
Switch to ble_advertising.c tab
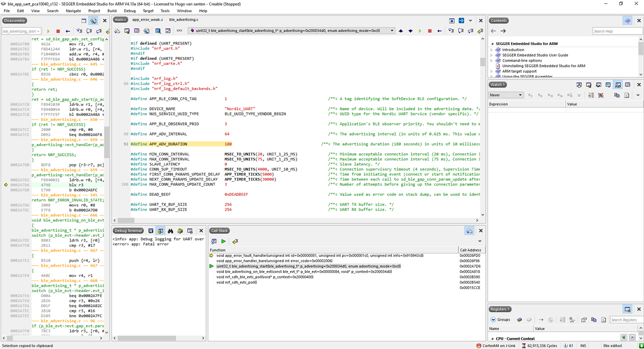(184, 20)
